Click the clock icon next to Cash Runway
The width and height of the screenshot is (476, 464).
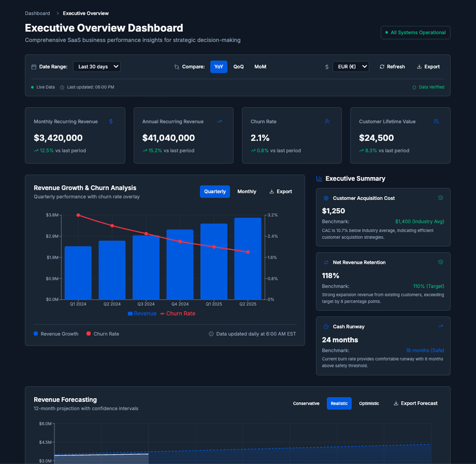326,327
